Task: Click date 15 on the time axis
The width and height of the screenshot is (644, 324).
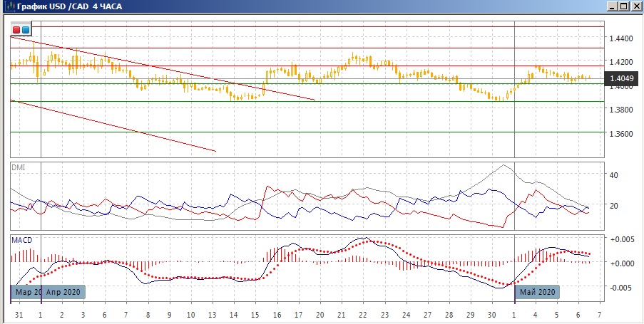Action: [255, 314]
